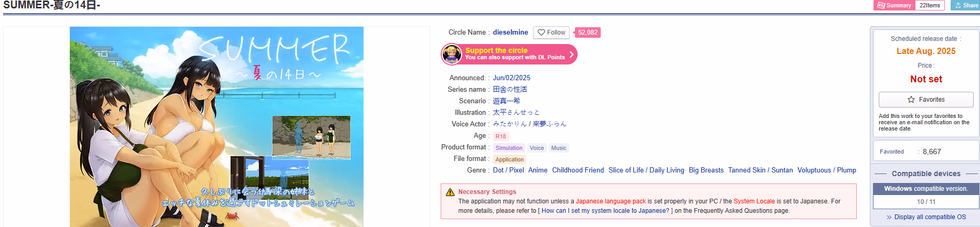
Task: Select the Music product format tag
Action: pyautogui.click(x=559, y=148)
